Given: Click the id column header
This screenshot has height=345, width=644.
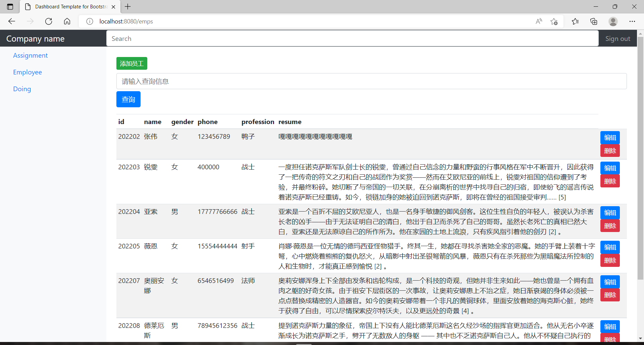Looking at the screenshot, I should tap(121, 122).
